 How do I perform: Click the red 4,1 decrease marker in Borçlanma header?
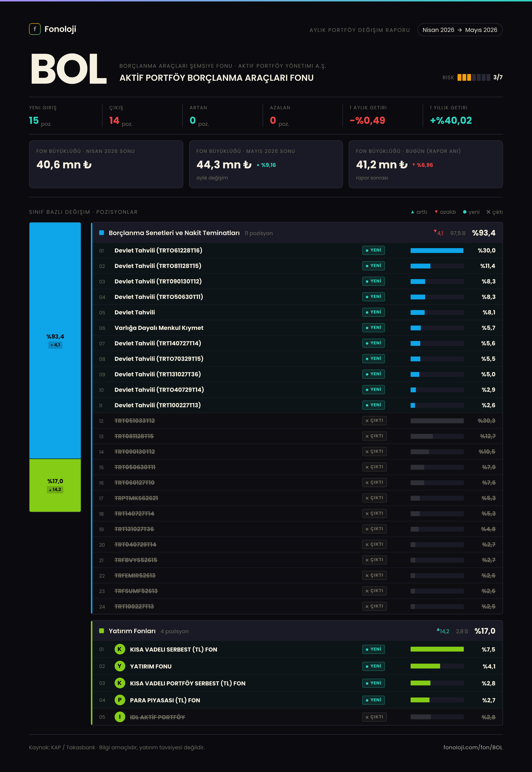pos(438,233)
